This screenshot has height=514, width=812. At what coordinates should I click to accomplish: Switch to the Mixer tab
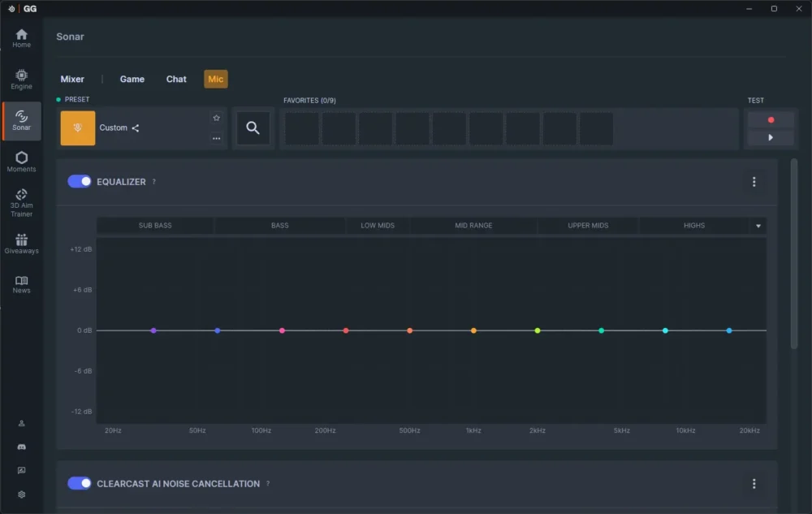72,80
